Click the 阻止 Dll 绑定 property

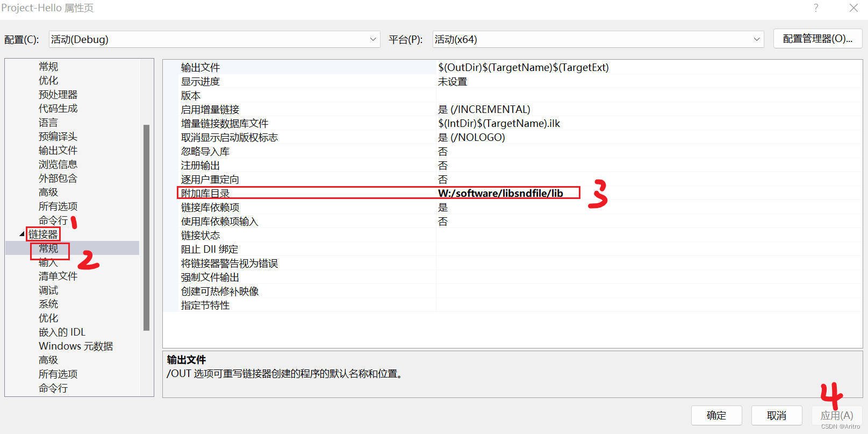click(x=210, y=250)
